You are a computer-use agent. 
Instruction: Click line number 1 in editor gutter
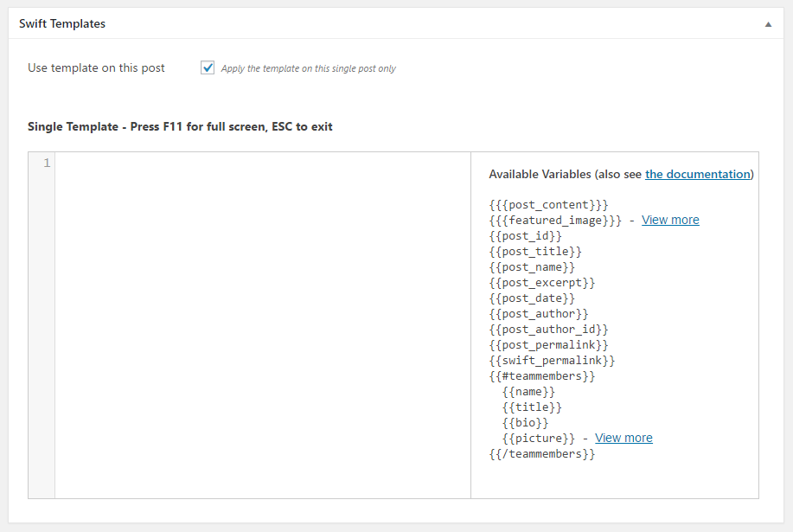[x=47, y=163]
